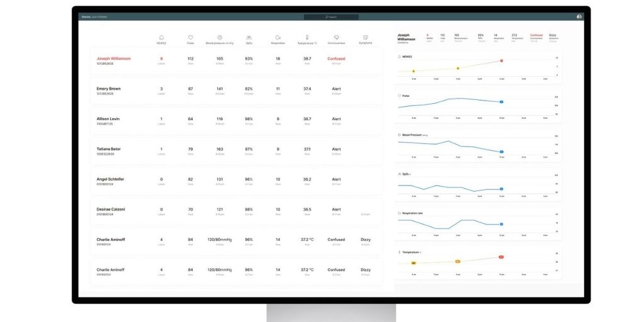Click the Blood pressure gauge icon header
Screen dimensions: 644x322
tap(219, 38)
